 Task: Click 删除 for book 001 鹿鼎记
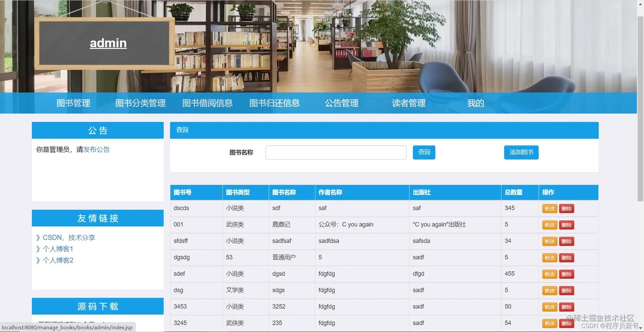tap(566, 225)
